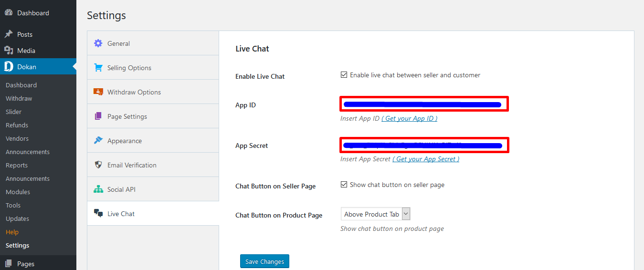Click the Dashboard gauge icon in sidebar
The image size is (644, 270).
coord(9,13)
